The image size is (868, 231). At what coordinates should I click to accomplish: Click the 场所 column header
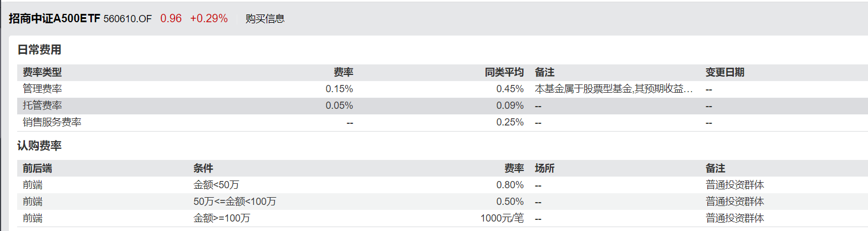pyautogui.click(x=544, y=168)
